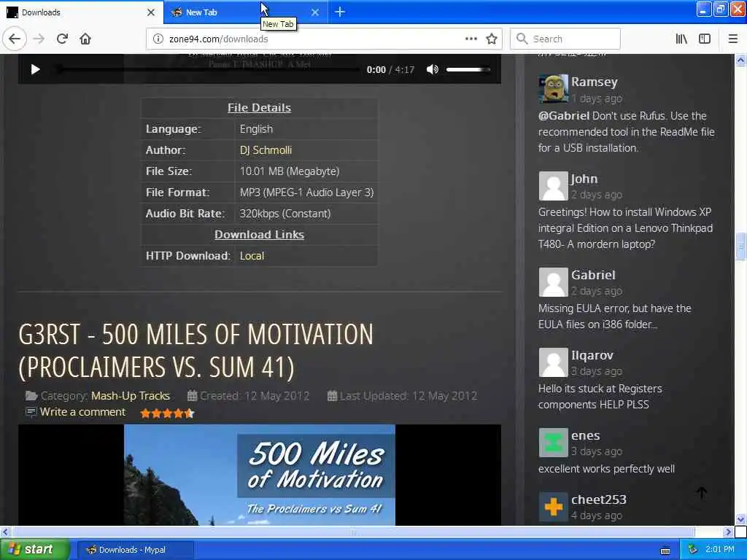This screenshot has width=747, height=560.
Task: Open the Library icon in toolbar
Action: coord(681,39)
